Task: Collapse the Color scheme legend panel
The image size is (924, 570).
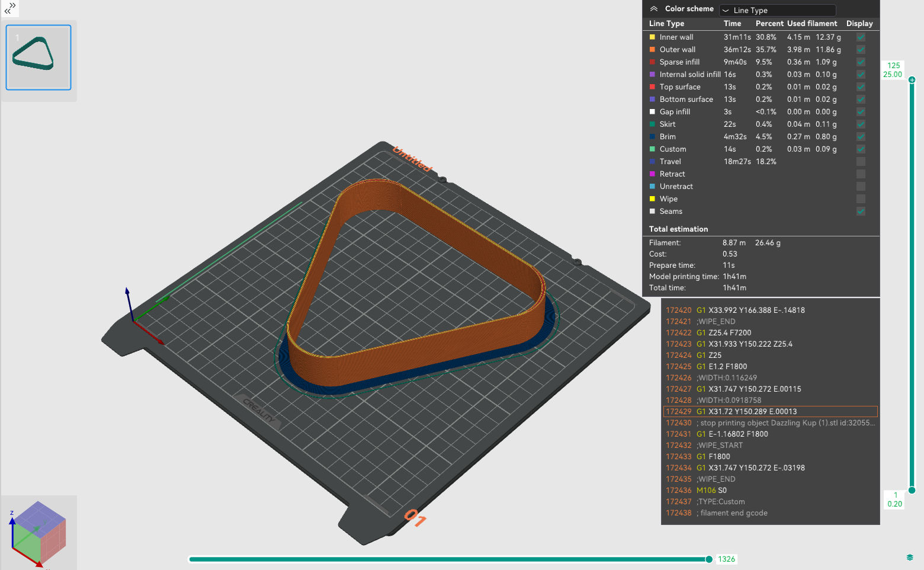Action: [x=654, y=9]
